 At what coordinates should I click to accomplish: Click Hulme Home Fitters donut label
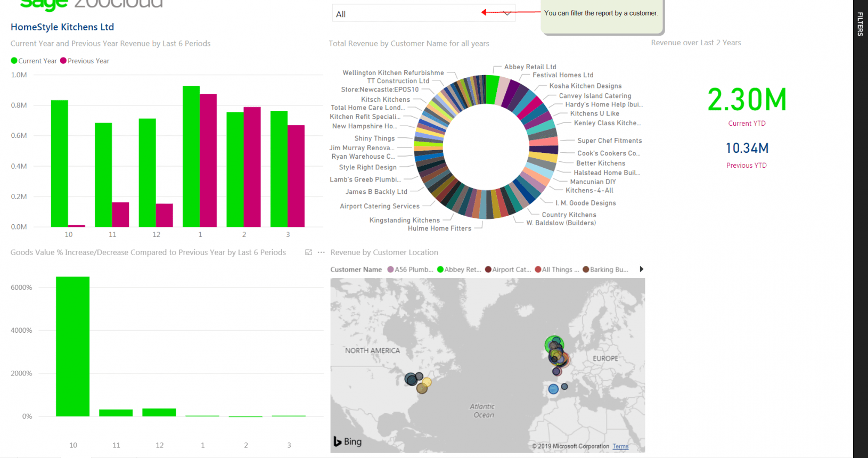pyautogui.click(x=440, y=228)
